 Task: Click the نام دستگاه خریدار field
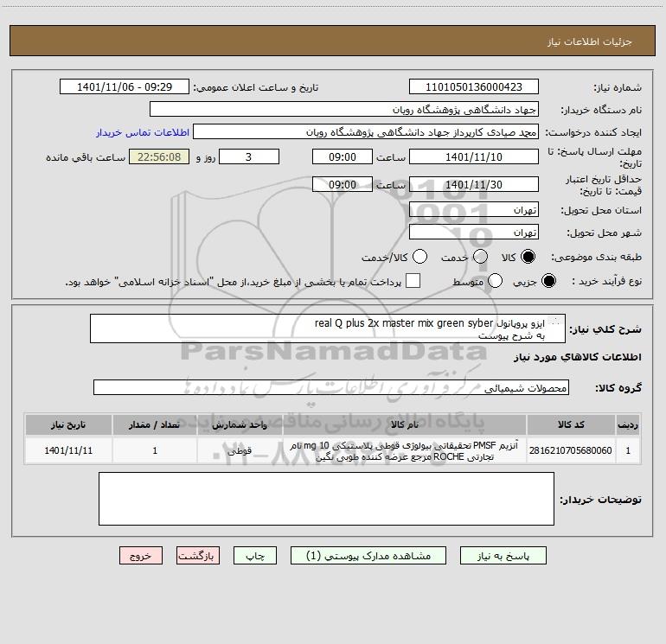pyautogui.click(x=344, y=110)
